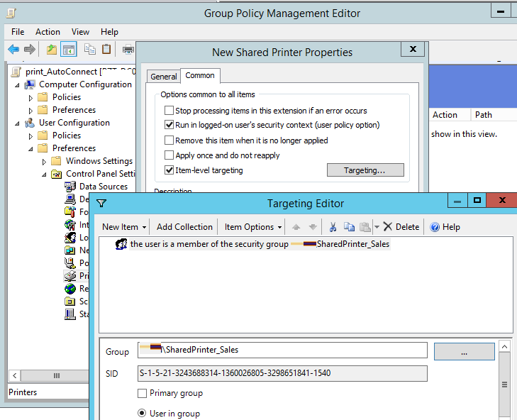
Task: Switch to the General tab
Action: point(164,77)
